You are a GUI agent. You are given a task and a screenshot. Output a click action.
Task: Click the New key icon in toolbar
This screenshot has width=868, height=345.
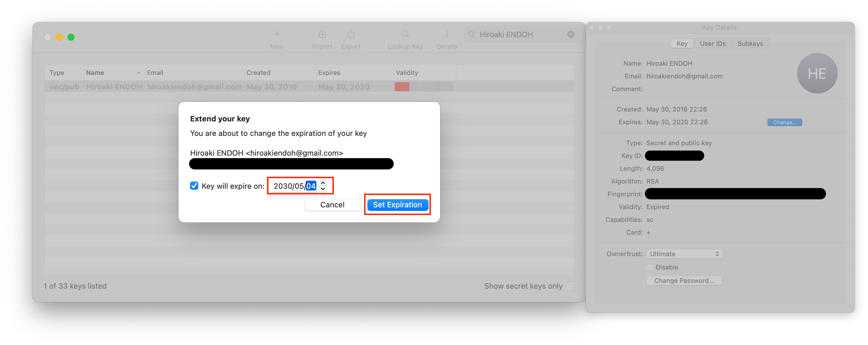coord(277,34)
